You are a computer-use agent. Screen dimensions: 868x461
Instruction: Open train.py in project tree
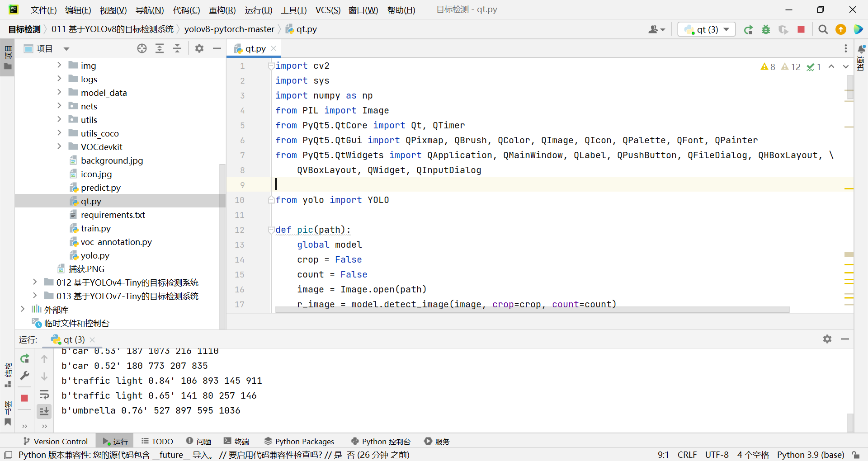point(95,228)
